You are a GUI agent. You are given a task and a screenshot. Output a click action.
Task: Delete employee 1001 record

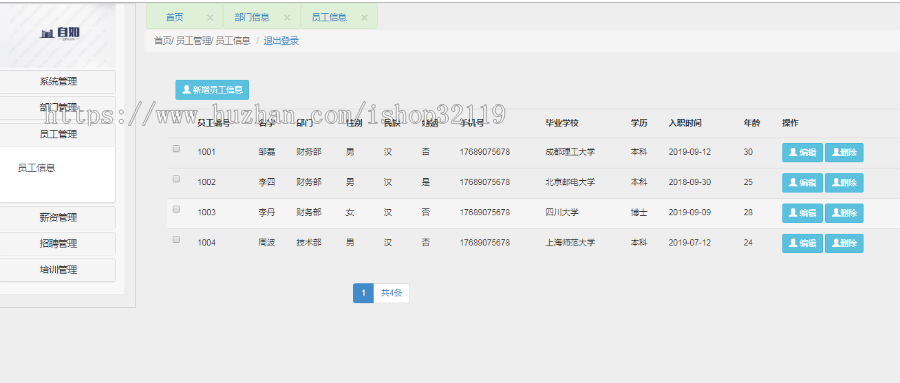pos(844,153)
